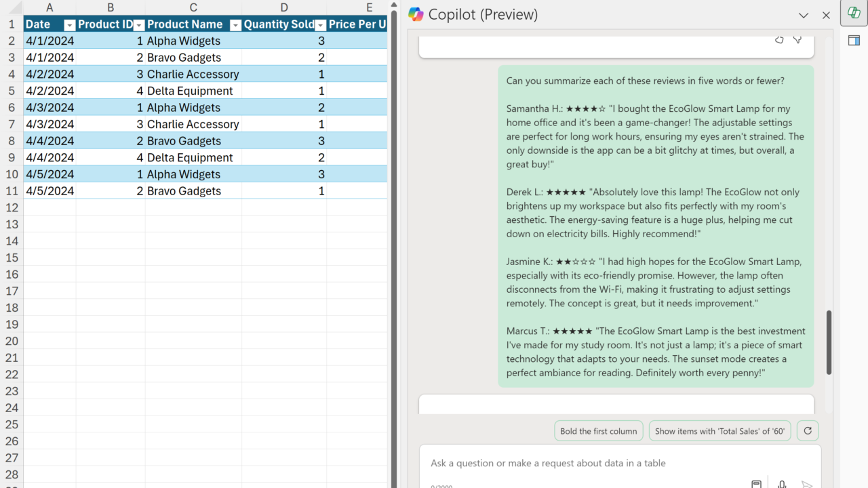This screenshot has height=488, width=868.
Task: Open the Date column filter dropdown
Action: [69, 25]
